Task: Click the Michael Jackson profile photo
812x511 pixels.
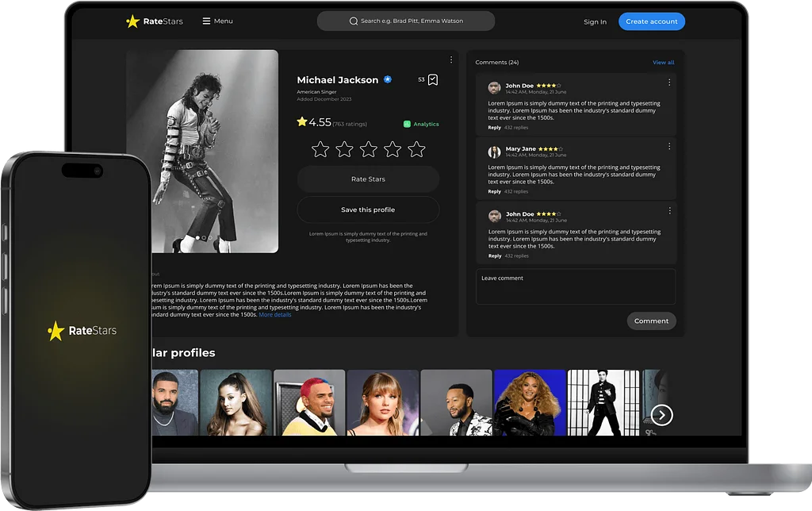Action: 202,152
